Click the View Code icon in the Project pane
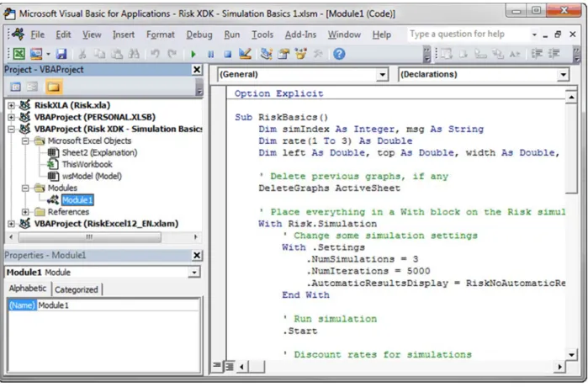 (x=16, y=87)
